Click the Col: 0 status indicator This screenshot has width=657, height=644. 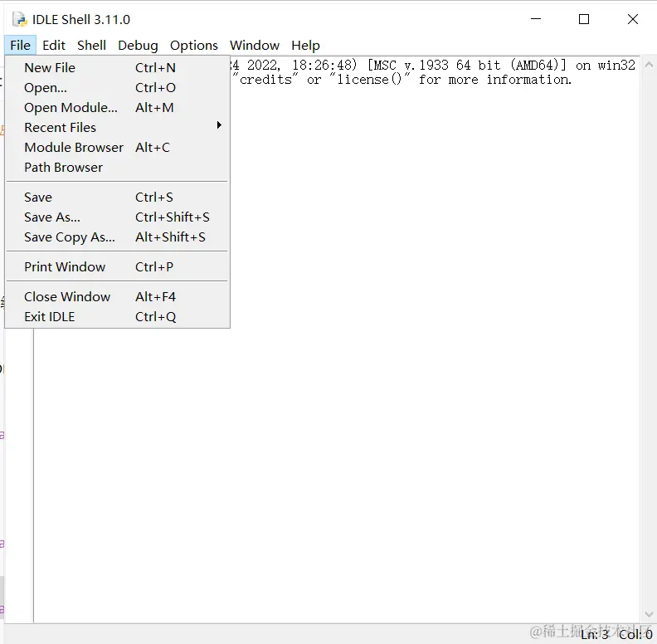coord(635,634)
